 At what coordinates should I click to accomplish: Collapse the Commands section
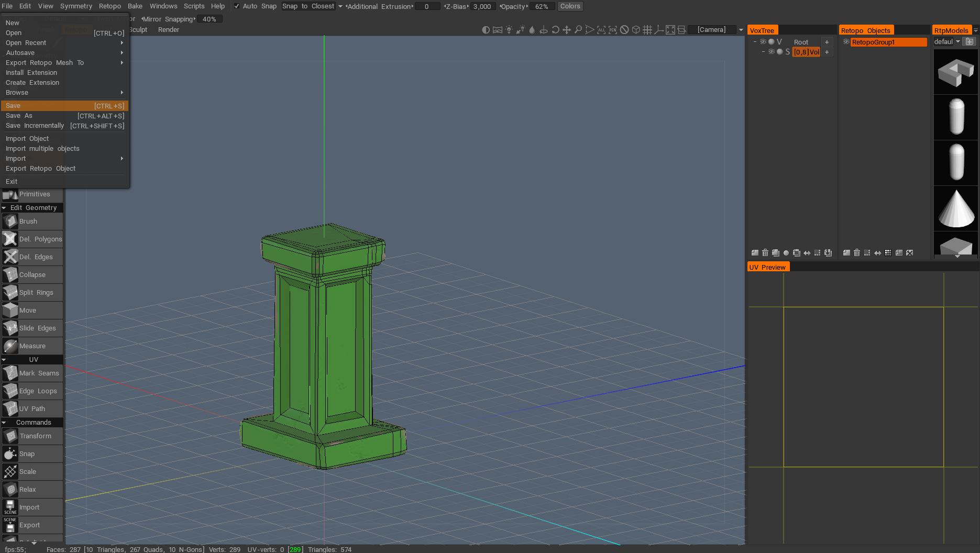coord(4,423)
